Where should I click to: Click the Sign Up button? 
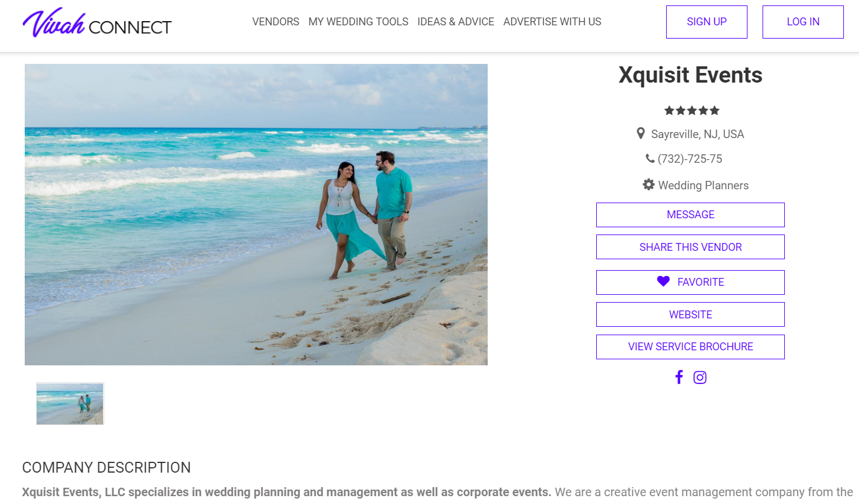(706, 22)
